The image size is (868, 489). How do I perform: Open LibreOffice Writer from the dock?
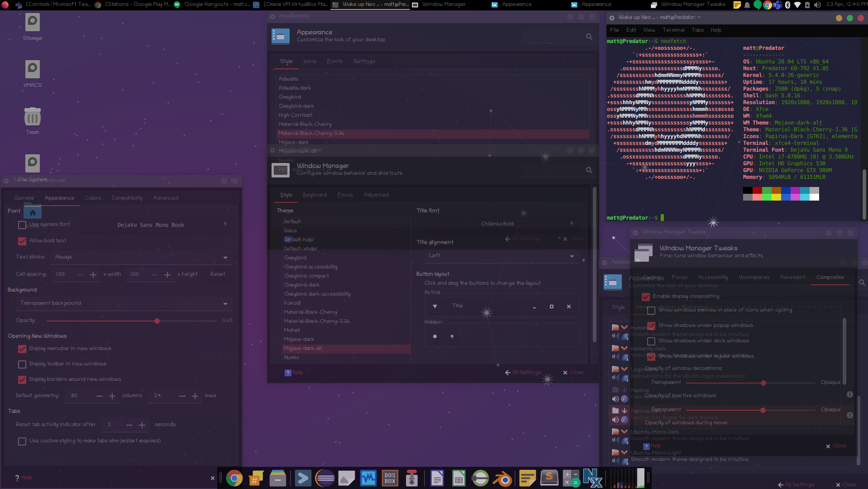click(437, 478)
